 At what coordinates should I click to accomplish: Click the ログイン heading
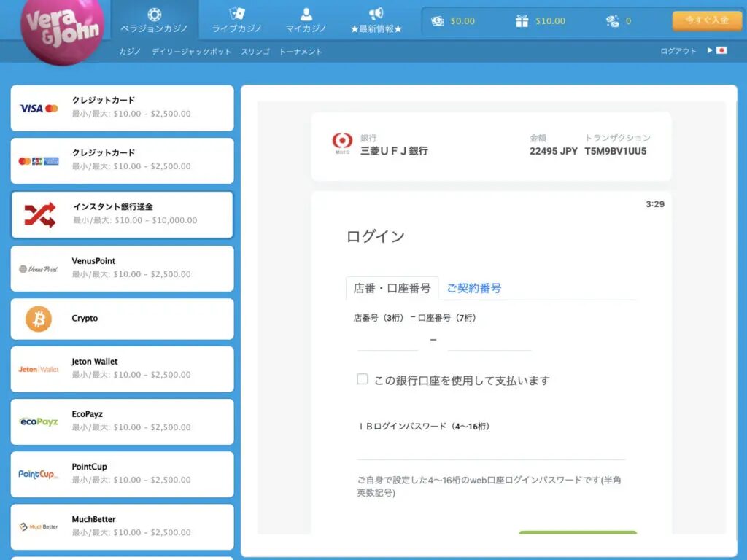point(376,236)
